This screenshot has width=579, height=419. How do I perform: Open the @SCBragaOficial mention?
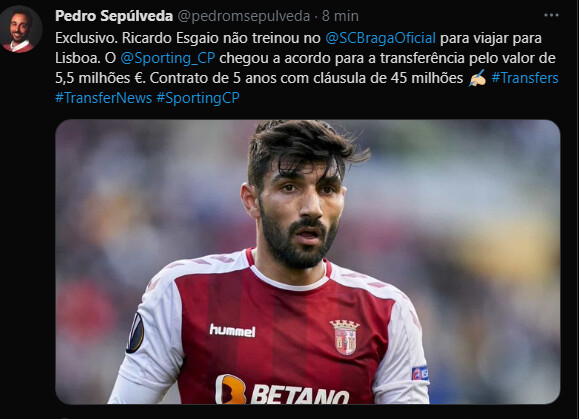point(380,38)
